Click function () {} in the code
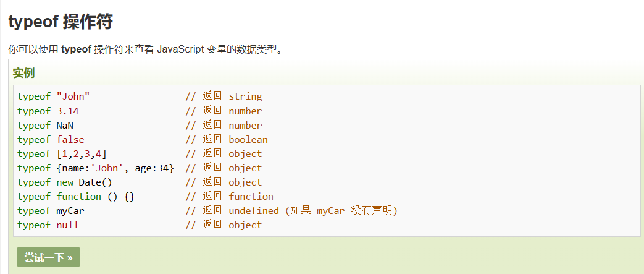 coord(95,197)
